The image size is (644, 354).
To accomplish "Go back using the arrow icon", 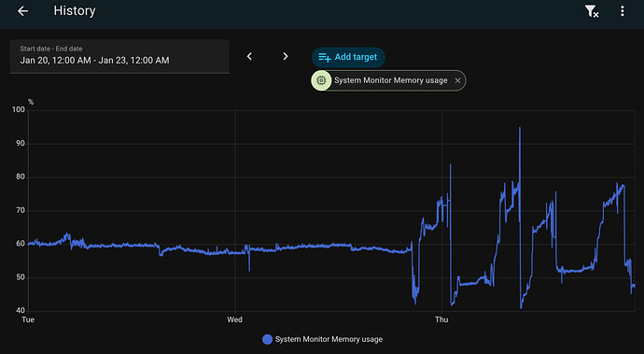I will tap(23, 11).
